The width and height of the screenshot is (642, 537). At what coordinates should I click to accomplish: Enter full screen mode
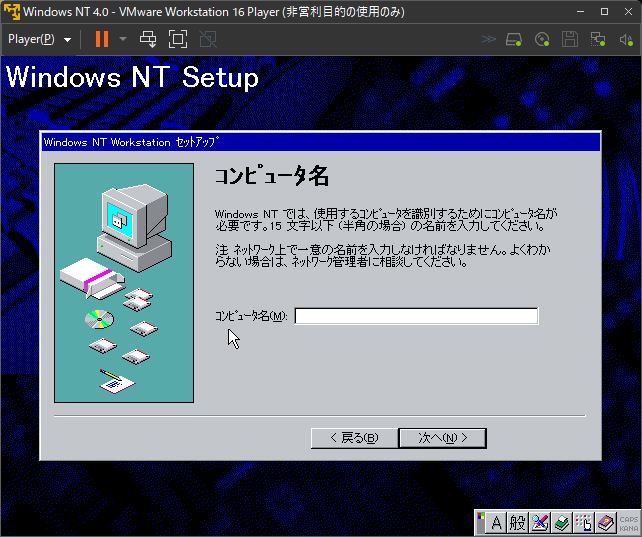click(178, 39)
